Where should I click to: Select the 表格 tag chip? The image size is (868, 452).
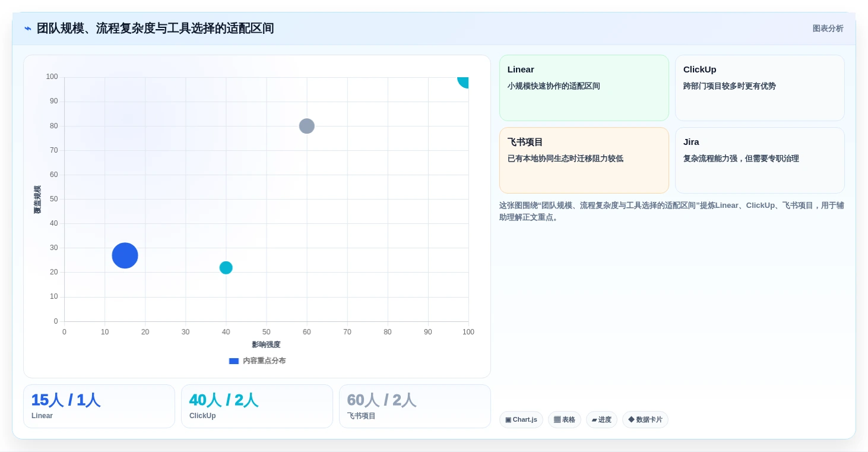tap(565, 419)
